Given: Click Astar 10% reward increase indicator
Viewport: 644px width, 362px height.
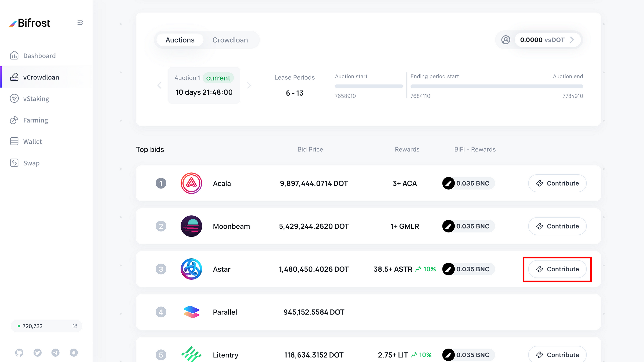Looking at the screenshot, I should click(x=426, y=269).
